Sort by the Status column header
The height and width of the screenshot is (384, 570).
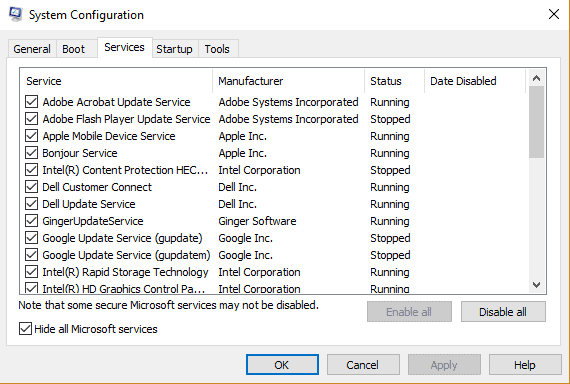[x=394, y=81]
